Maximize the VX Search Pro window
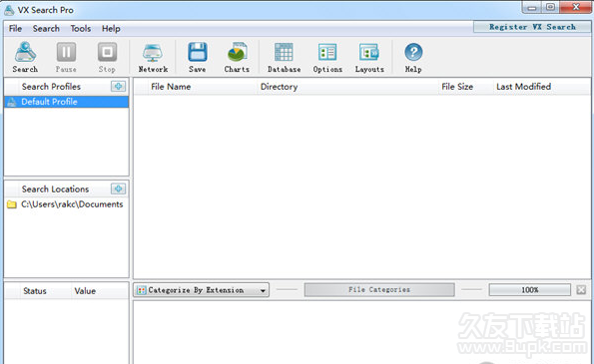 (x=550, y=8)
